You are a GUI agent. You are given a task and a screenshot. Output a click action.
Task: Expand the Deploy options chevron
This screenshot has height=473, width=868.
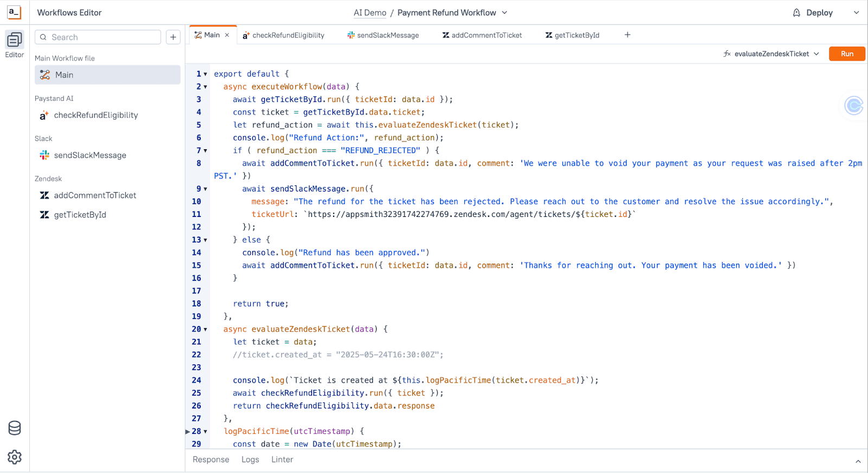(x=857, y=12)
